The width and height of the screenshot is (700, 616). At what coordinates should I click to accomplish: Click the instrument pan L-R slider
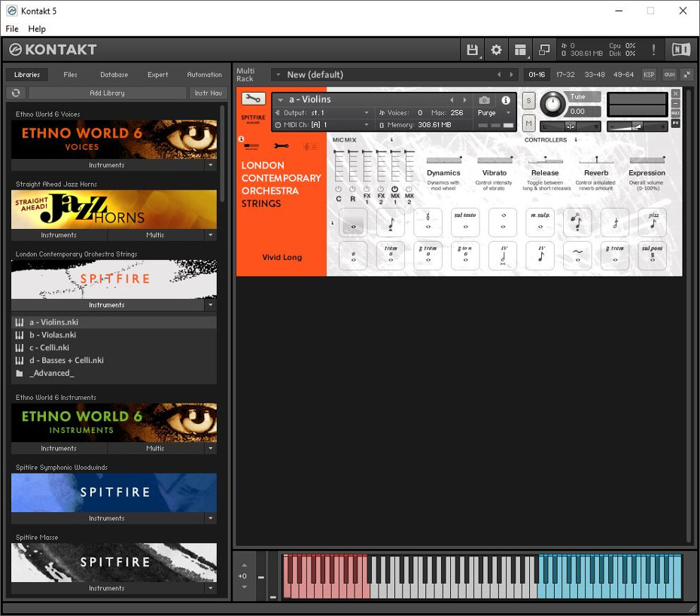570,127
